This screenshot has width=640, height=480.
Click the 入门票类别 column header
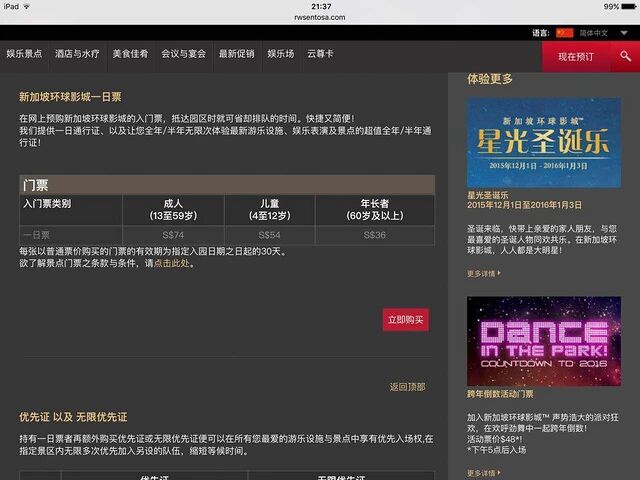[71, 210]
